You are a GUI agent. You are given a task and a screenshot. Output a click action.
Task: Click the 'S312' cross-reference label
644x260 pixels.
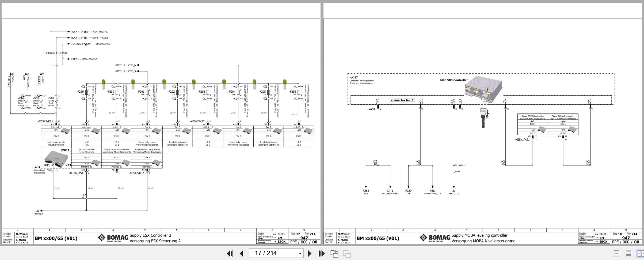pos(74,59)
